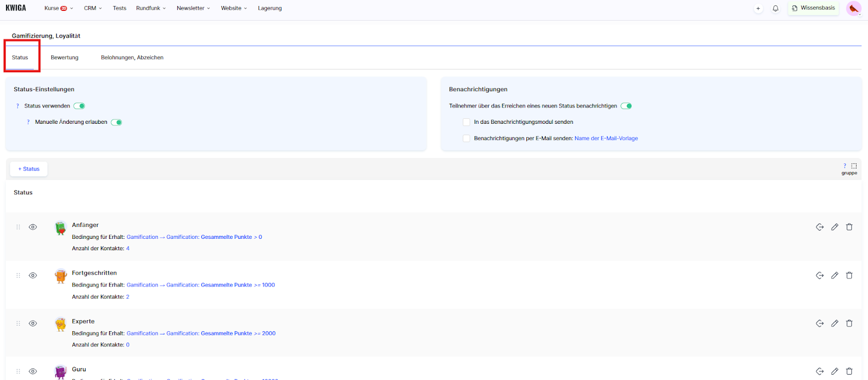This screenshot has width=868, height=380.
Task: Expand the Website dropdown menu
Action: tap(234, 8)
